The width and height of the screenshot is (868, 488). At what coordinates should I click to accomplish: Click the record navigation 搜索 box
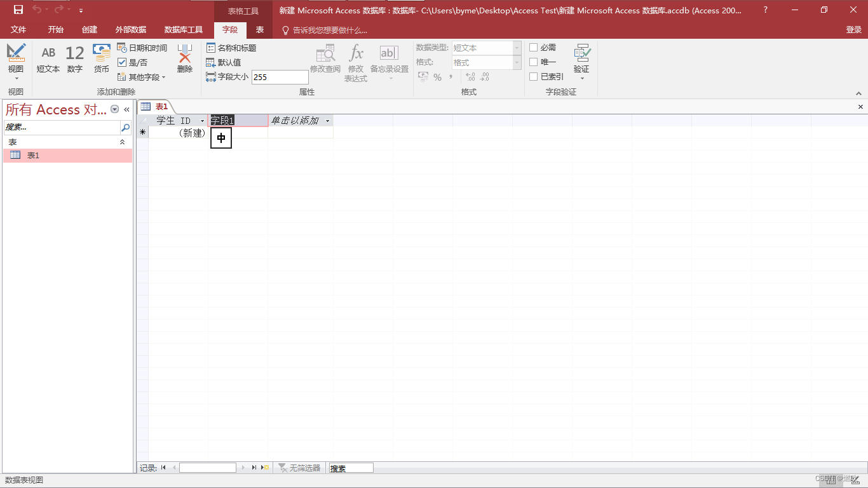(x=351, y=468)
